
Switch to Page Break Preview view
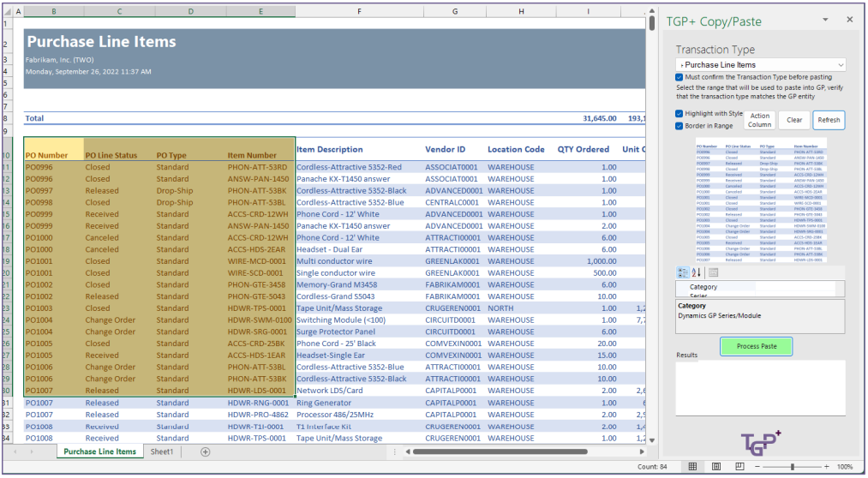pyautogui.click(x=740, y=467)
